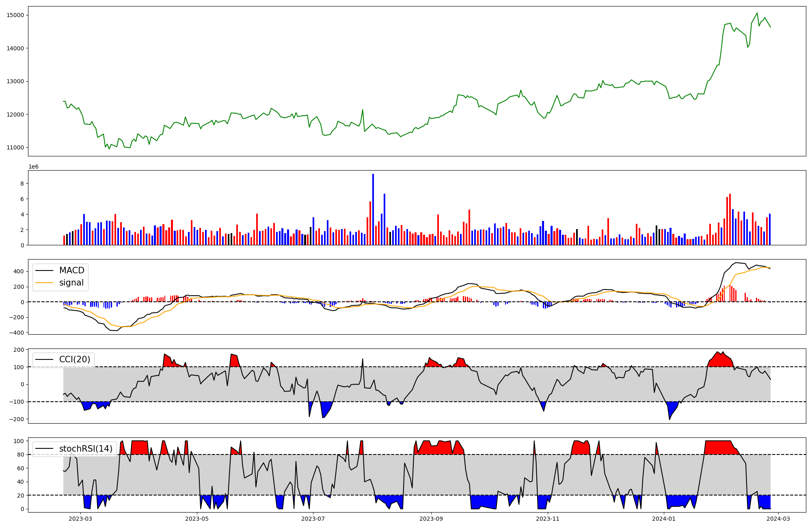This screenshot has width=812, height=528.
Task: Click the 2024-01 date tick label
Action: [664, 519]
